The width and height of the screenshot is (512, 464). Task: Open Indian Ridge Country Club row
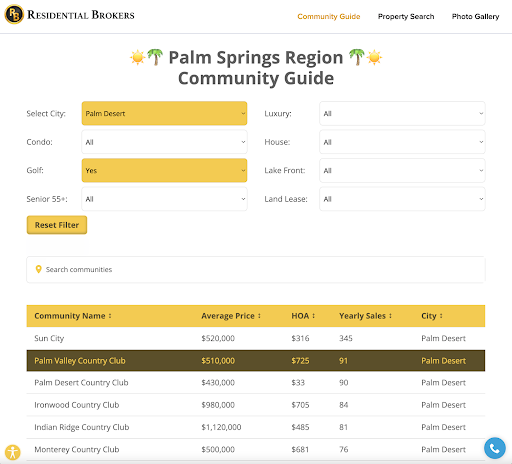tap(256, 427)
